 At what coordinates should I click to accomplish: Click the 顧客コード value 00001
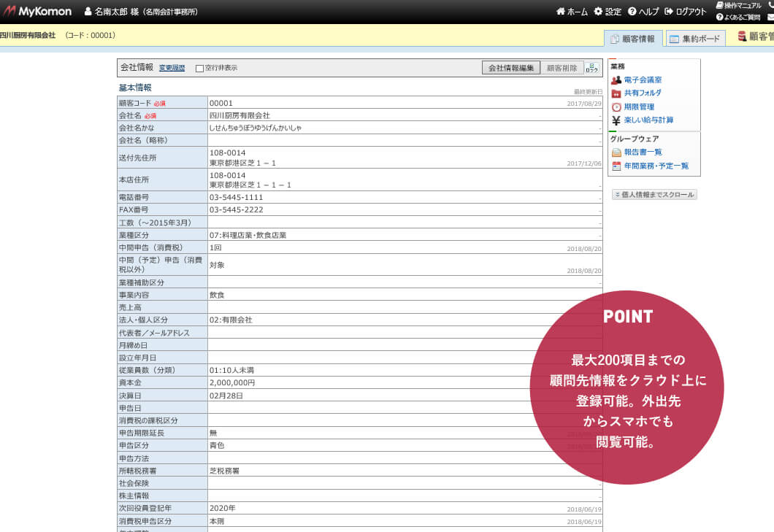pyautogui.click(x=221, y=103)
